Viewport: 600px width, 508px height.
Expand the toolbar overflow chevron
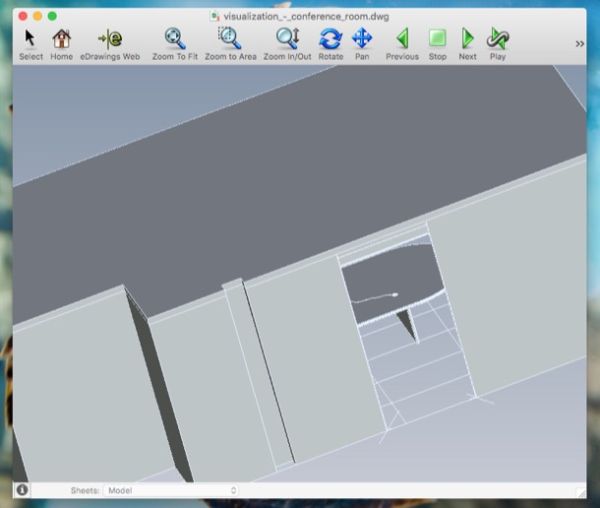(x=579, y=44)
